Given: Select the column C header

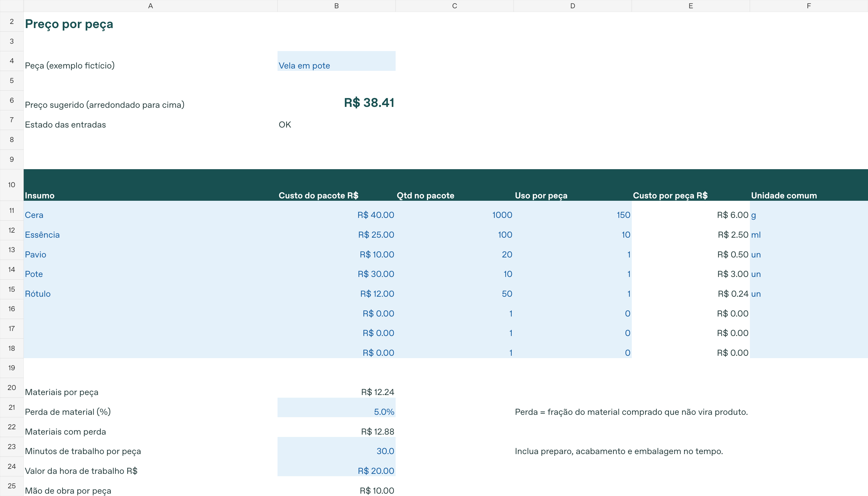Looking at the screenshot, I should click(x=454, y=6).
